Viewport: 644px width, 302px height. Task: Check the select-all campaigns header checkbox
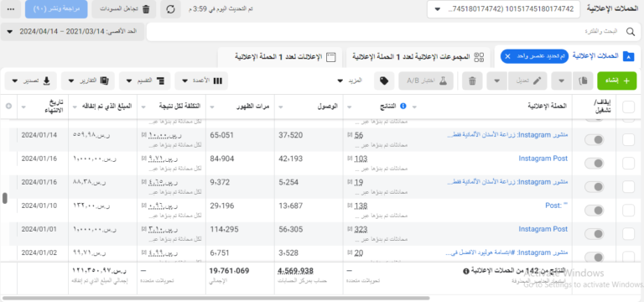pyautogui.click(x=628, y=107)
